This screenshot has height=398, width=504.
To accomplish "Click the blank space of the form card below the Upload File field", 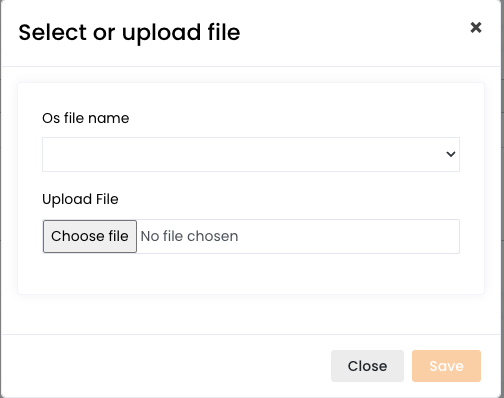I will (x=251, y=274).
